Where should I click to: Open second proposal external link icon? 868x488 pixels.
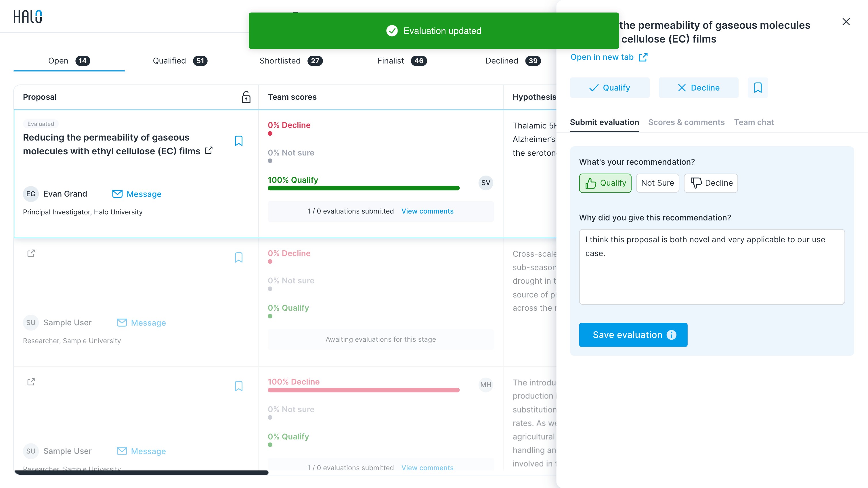click(31, 253)
